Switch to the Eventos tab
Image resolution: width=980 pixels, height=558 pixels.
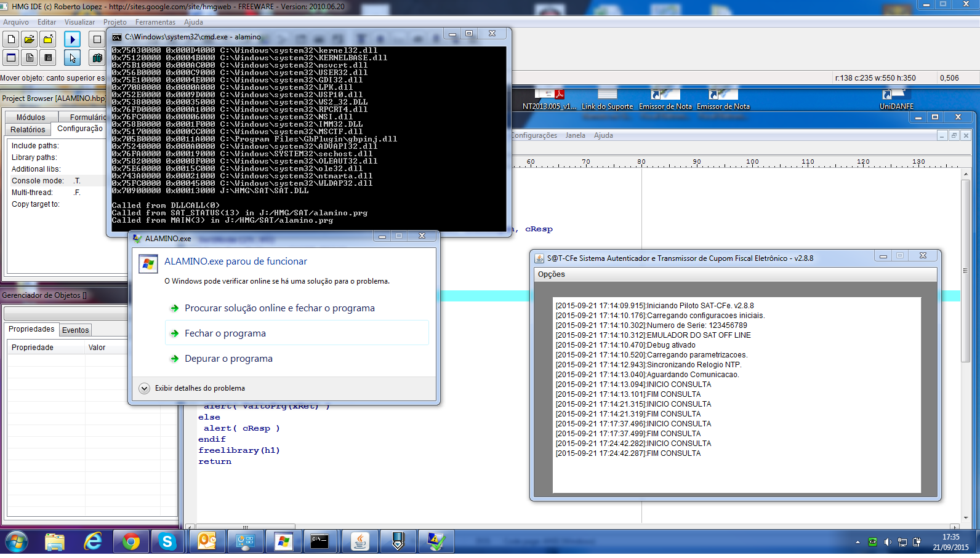click(75, 330)
